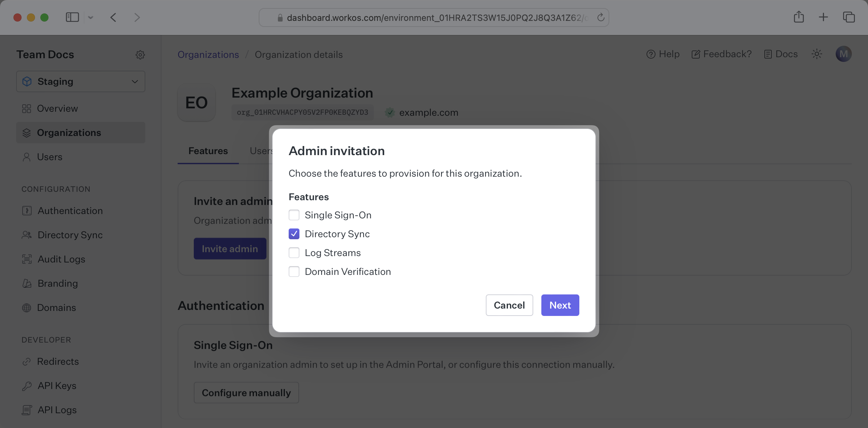The width and height of the screenshot is (868, 428).
Task: Open the Overview navigation item
Action: click(57, 108)
